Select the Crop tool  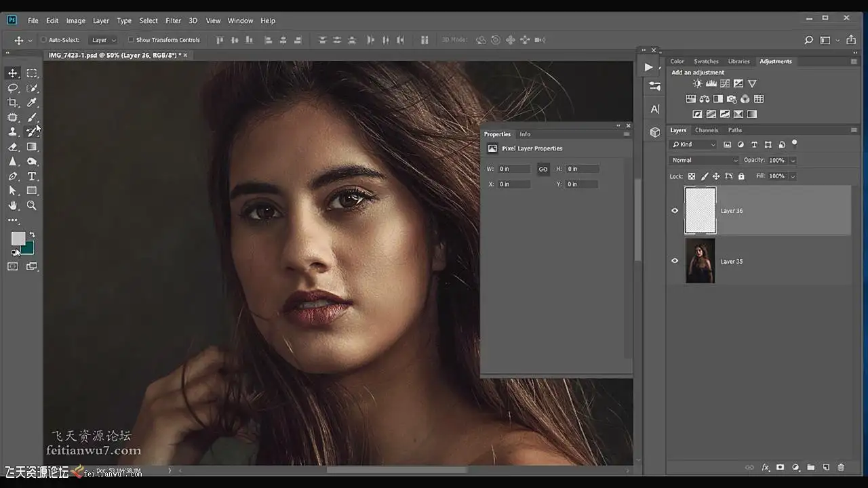pyautogui.click(x=13, y=103)
